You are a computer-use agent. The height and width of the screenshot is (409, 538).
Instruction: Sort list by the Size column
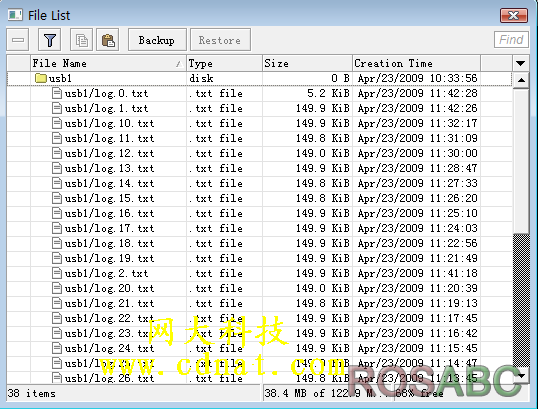pyautogui.click(x=307, y=63)
